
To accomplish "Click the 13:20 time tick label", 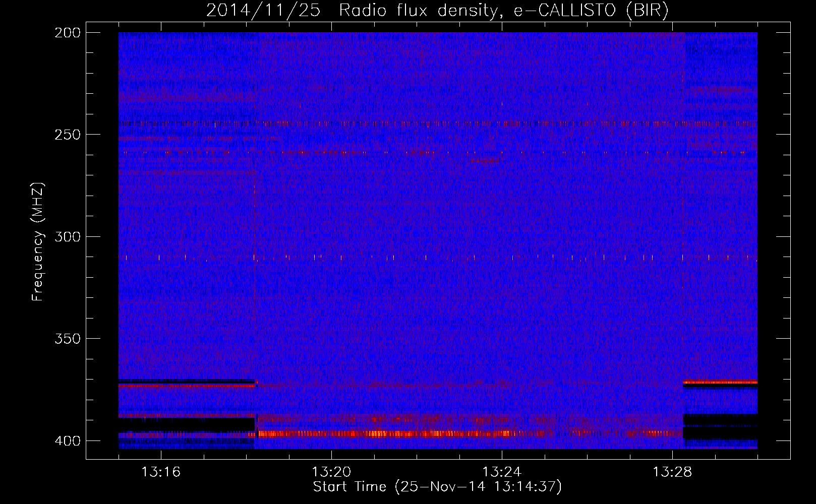I will 331,472.
